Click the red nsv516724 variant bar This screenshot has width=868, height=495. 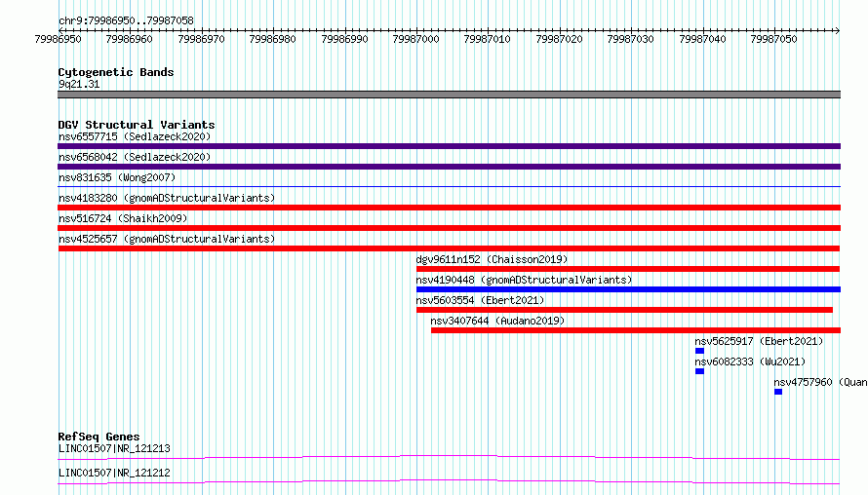(449, 228)
